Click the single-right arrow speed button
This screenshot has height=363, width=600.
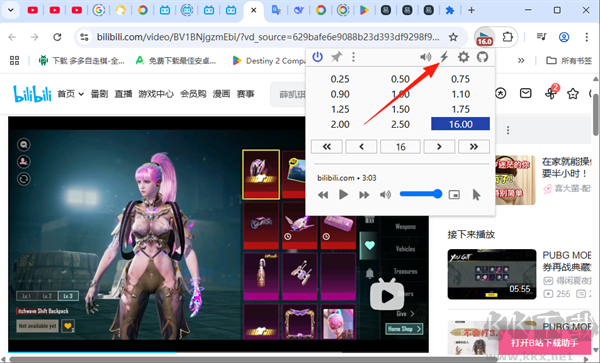point(439,147)
